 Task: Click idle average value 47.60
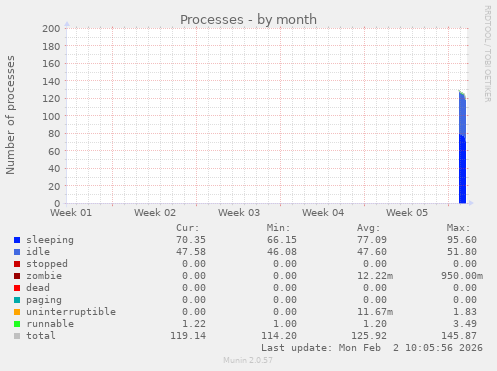point(372,252)
